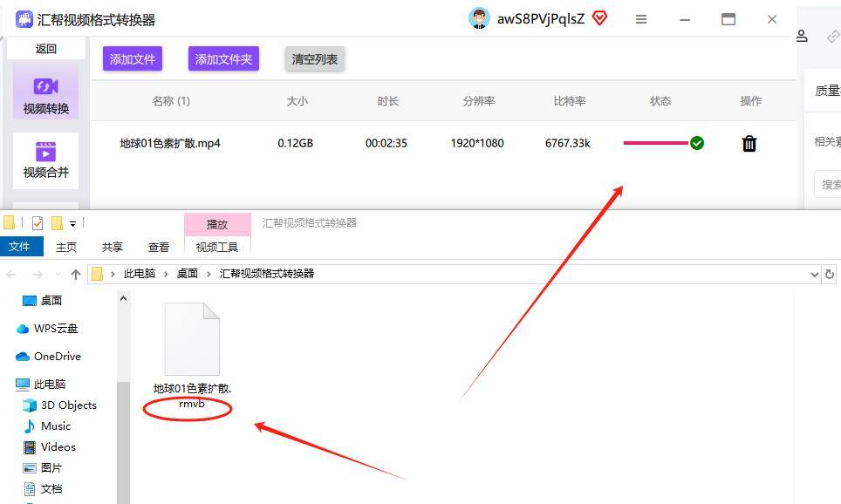Click the 分辨率 column header
Viewport: 841px width, 504px height.
[x=479, y=101]
